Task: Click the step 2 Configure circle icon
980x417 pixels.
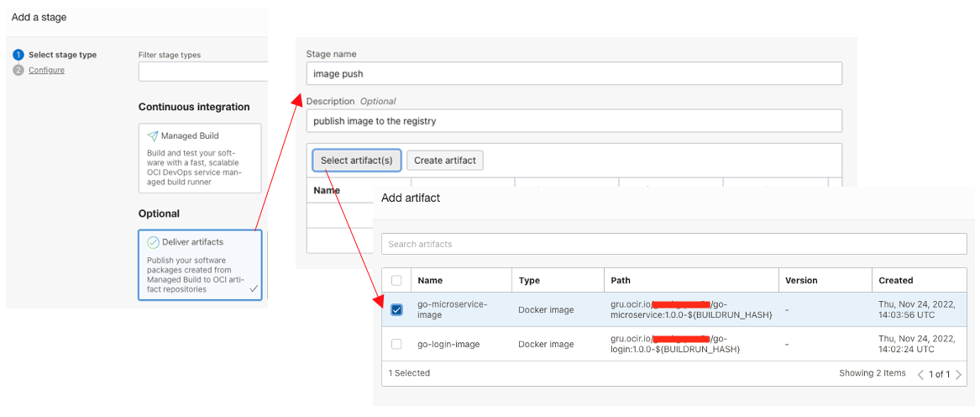Action: coord(18,70)
